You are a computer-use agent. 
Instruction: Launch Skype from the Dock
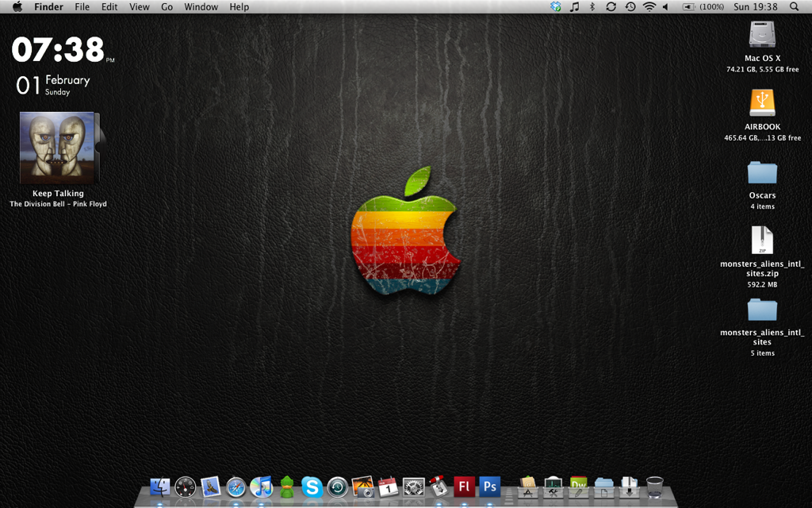coord(312,487)
